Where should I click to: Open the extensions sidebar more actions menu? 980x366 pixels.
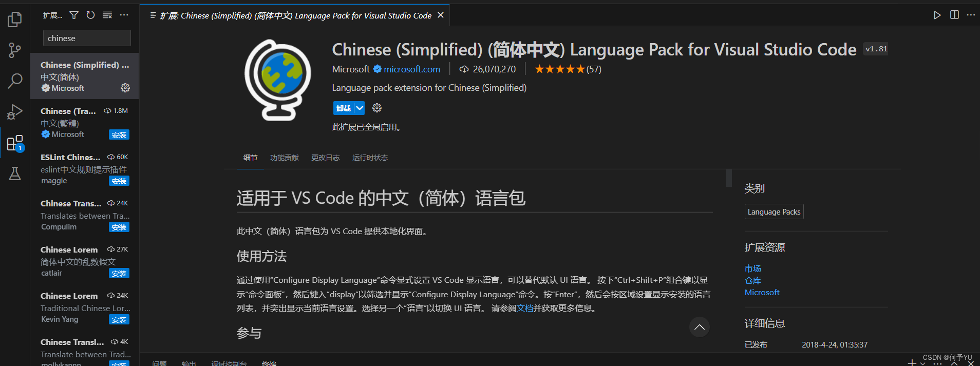coord(124,15)
